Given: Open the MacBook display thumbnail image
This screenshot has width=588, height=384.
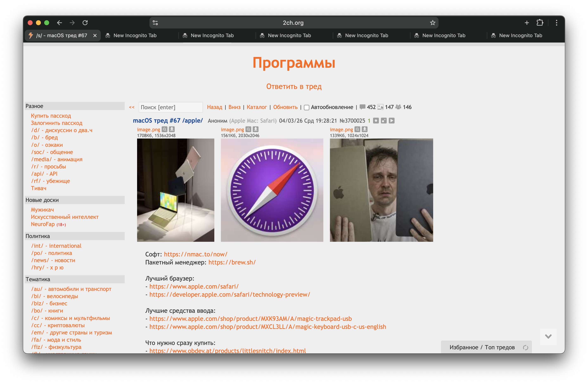Looking at the screenshot, I should pos(176,190).
